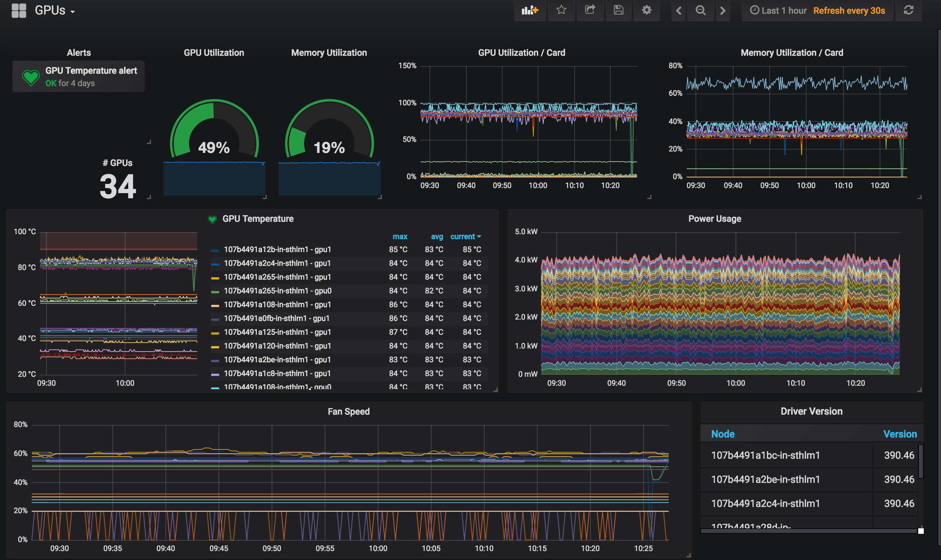941x560 pixels.
Task: Toggle 107b4491a265-in-sthlm1 gpu0 legend series
Action: coord(277,291)
